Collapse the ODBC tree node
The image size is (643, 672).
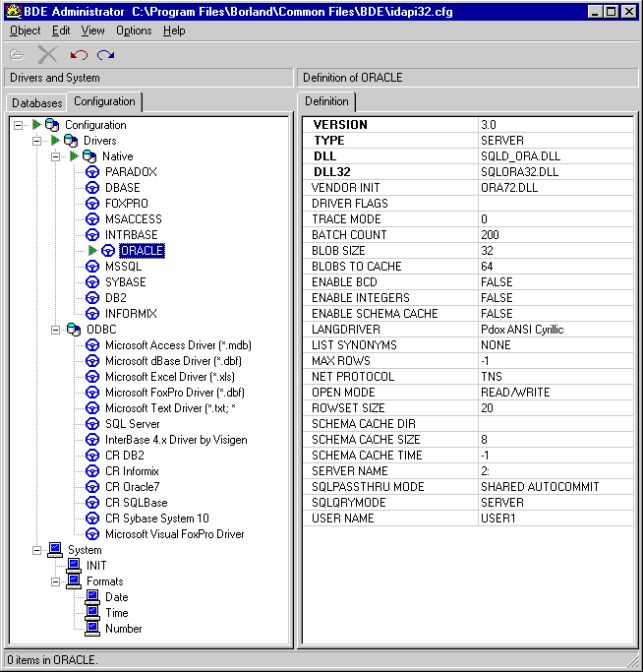57,330
